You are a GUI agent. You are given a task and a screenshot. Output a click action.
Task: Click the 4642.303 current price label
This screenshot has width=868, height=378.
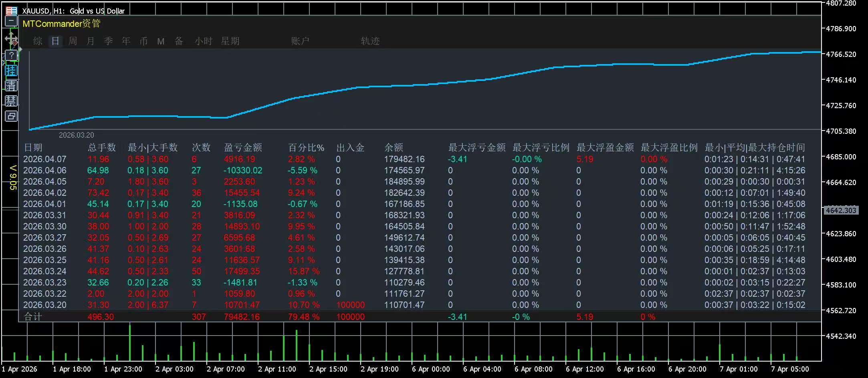pos(841,210)
